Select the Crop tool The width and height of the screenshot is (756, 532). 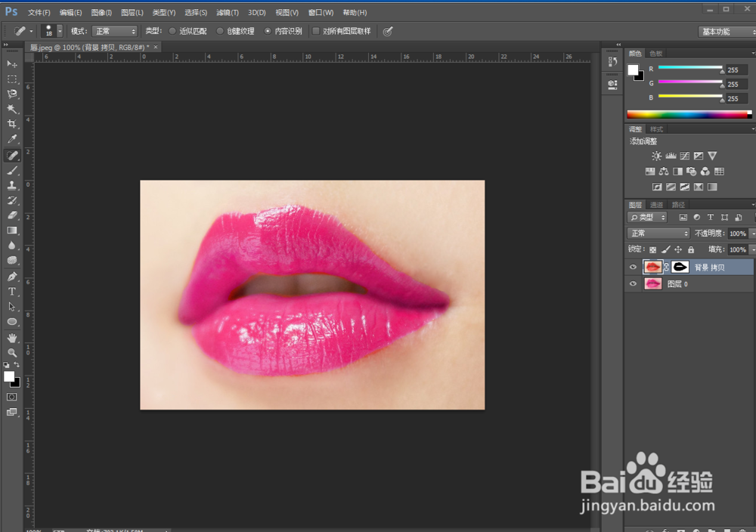pos(12,124)
